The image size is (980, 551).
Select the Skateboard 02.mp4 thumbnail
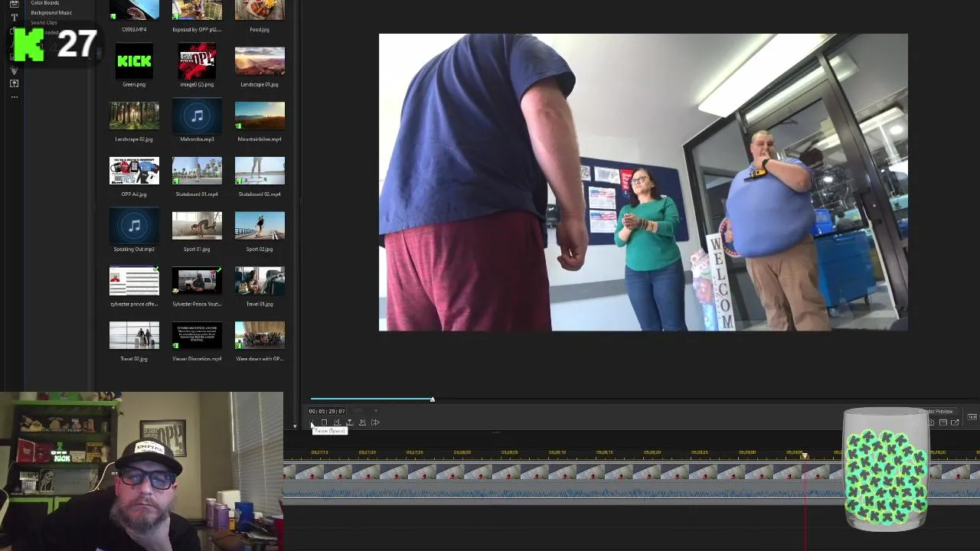pos(260,171)
